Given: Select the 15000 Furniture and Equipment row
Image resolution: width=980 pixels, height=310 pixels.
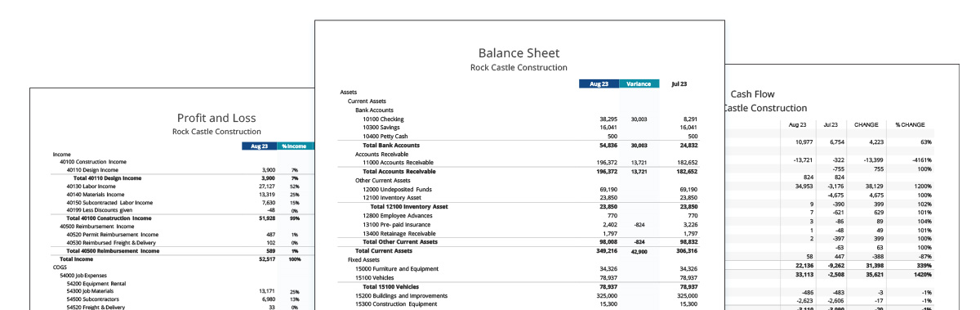Looking at the screenshot, I should pos(519,268).
